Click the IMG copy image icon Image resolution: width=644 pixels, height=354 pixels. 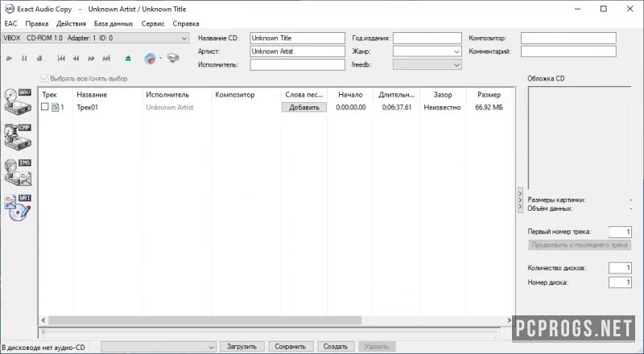click(x=18, y=172)
